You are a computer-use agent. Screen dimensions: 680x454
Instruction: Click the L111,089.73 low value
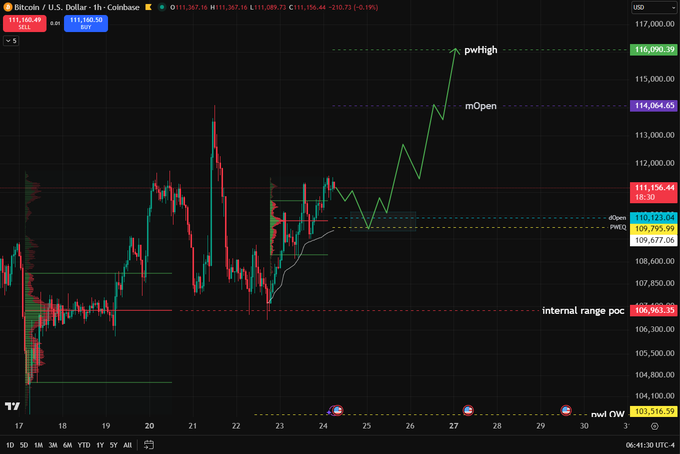(268, 7)
